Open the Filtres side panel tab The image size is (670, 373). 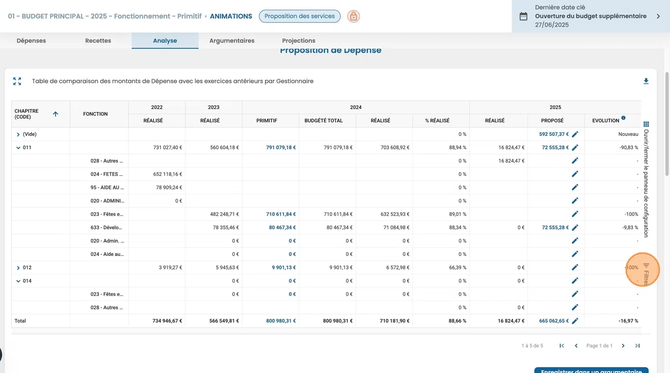(x=646, y=274)
